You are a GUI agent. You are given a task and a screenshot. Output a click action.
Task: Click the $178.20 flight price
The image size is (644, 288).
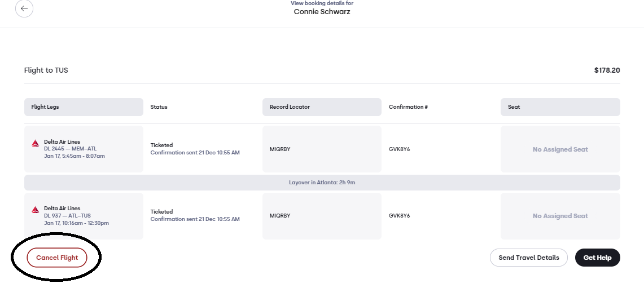point(607,70)
